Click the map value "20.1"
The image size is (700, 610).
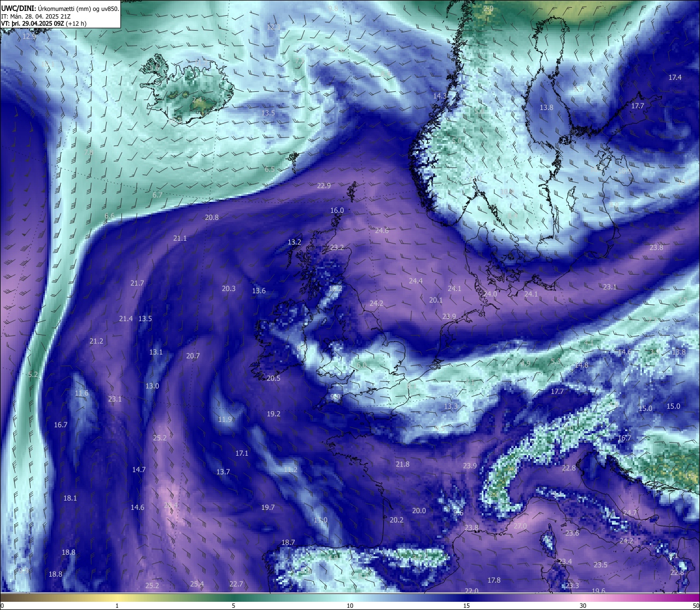point(436,300)
